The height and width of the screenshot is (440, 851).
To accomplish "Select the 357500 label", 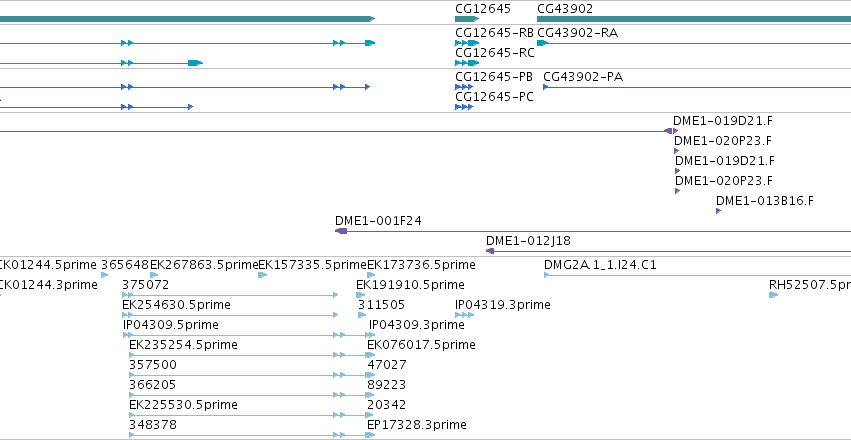I will [153, 365].
